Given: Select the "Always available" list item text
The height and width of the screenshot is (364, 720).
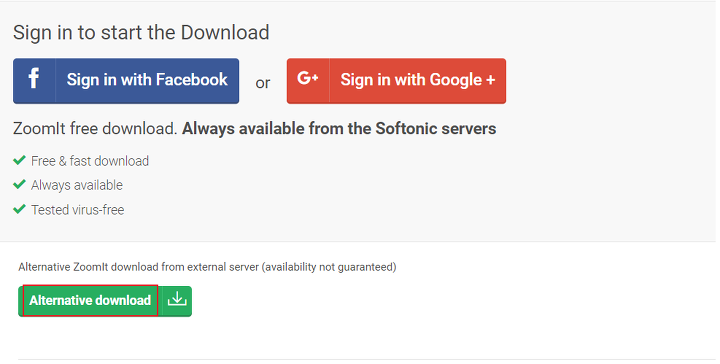Looking at the screenshot, I should (77, 185).
